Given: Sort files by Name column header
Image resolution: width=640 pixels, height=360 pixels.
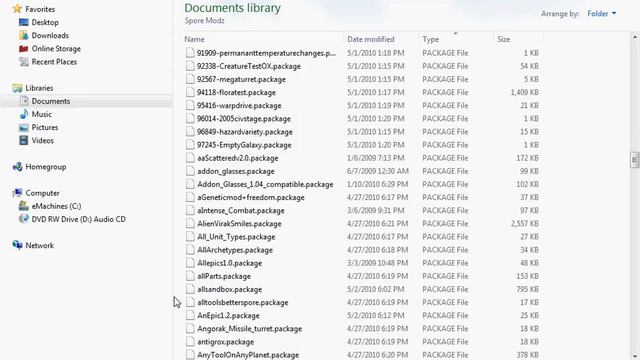Looking at the screenshot, I should [194, 39].
